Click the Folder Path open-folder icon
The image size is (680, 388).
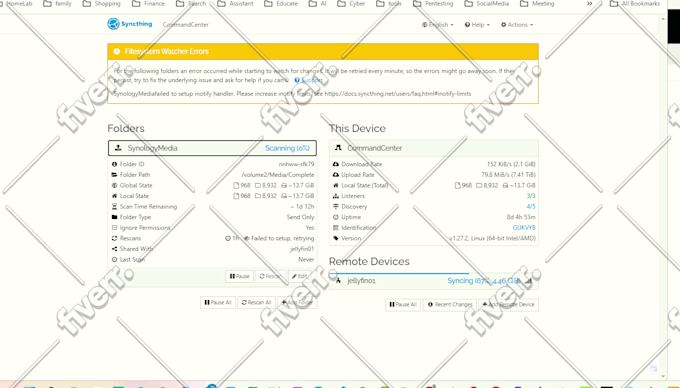[x=114, y=175]
